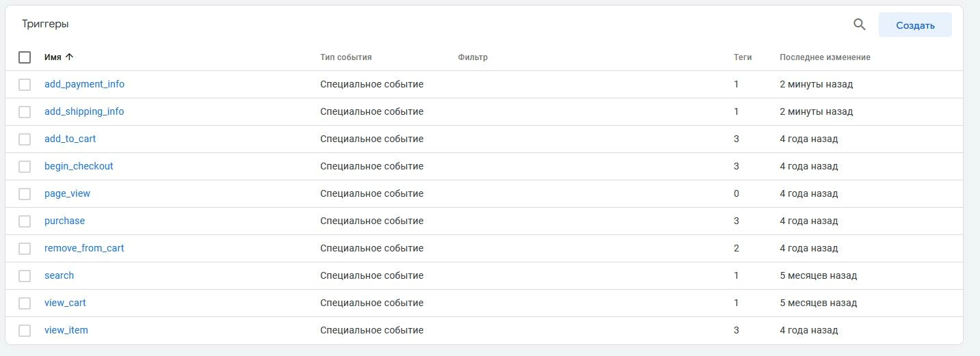Check the add_shipping_info row checkbox
The image size is (980, 356).
pyautogui.click(x=25, y=112)
